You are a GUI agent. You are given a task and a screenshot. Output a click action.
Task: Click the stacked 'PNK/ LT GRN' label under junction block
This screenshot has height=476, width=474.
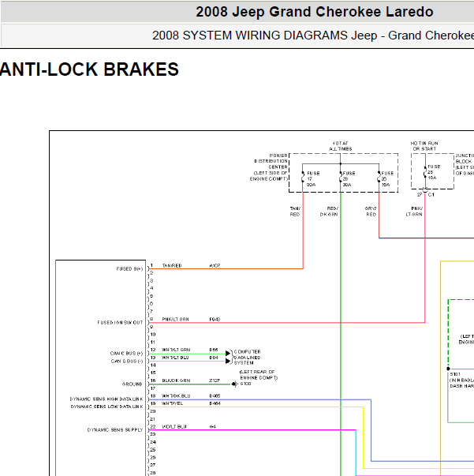pyautogui.click(x=414, y=212)
